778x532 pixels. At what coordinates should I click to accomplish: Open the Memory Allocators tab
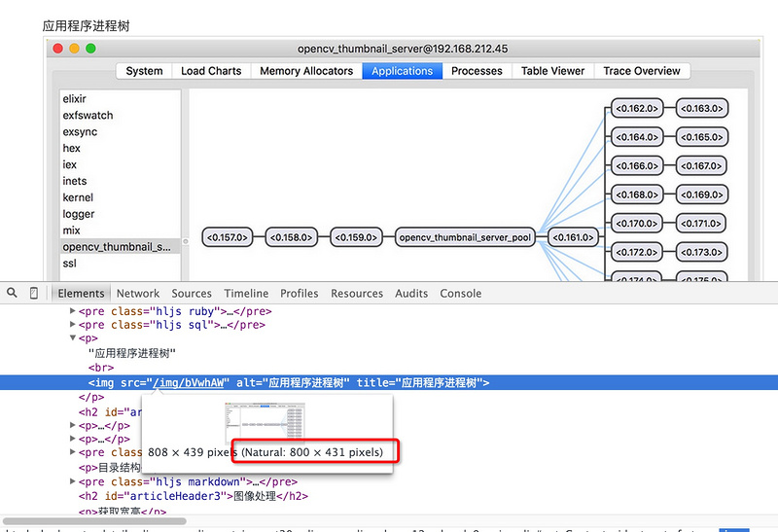pyautogui.click(x=306, y=71)
